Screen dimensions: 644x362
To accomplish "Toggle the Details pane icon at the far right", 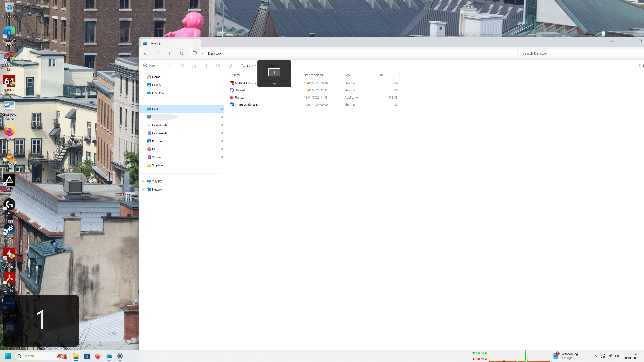I will coord(639,66).
